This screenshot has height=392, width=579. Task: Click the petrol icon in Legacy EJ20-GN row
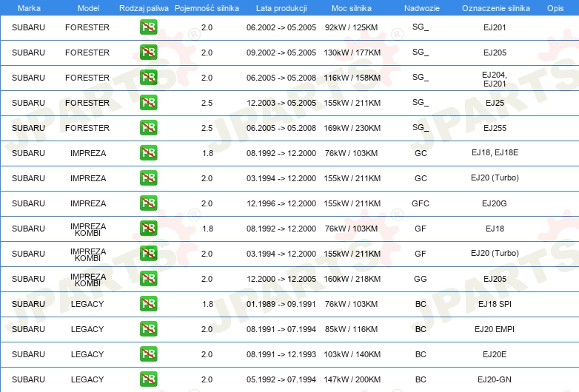(148, 379)
